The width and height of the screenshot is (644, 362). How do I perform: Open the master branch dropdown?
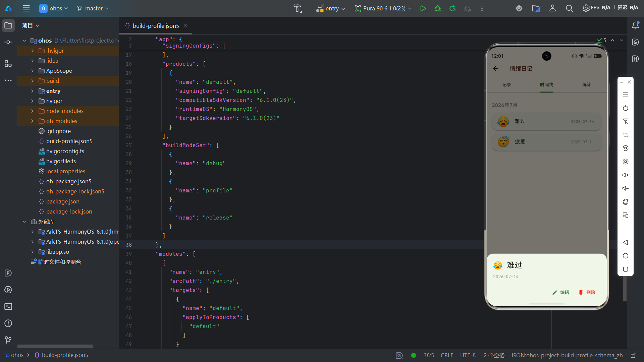click(x=93, y=8)
